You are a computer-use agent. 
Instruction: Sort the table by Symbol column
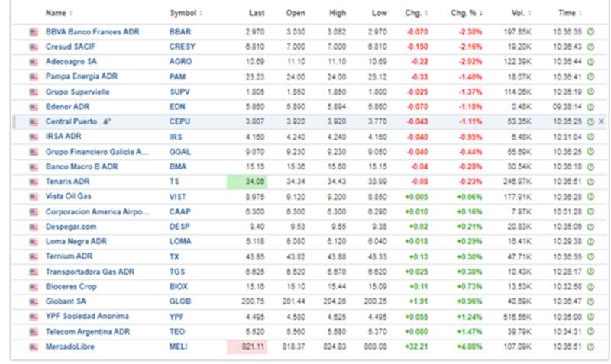185,13
